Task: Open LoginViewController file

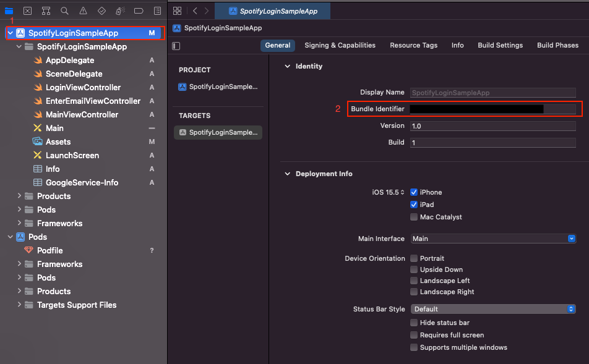Action: 83,87
